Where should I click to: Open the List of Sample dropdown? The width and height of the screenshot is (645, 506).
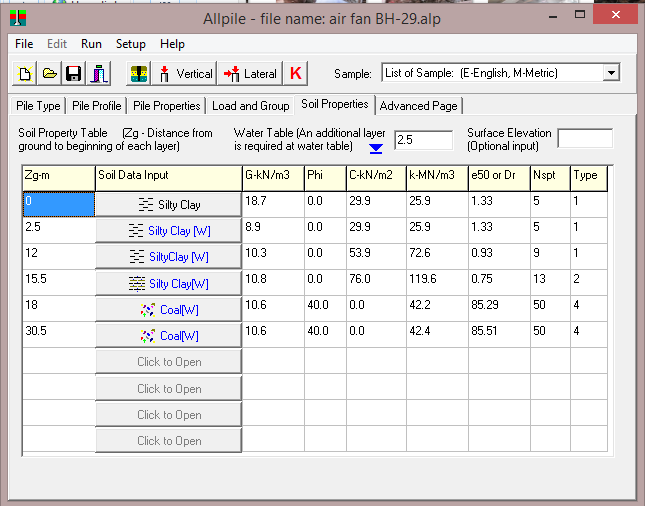pos(611,73)
